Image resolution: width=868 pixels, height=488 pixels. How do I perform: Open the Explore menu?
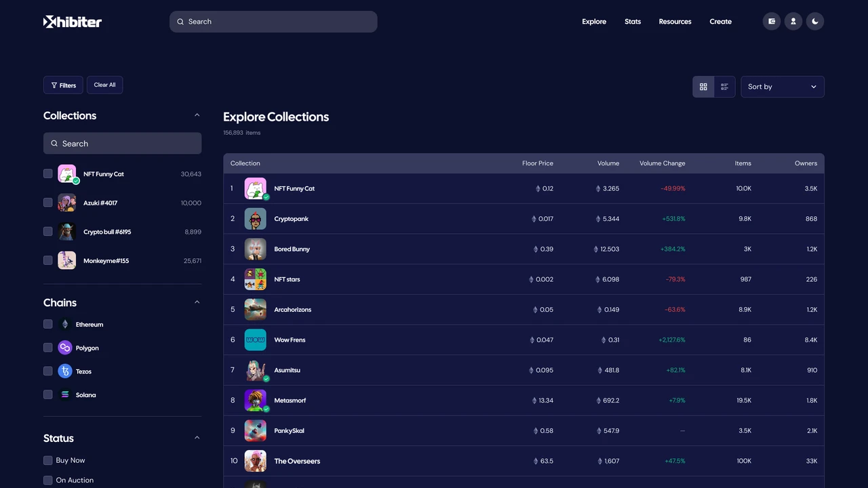point(594,22)
